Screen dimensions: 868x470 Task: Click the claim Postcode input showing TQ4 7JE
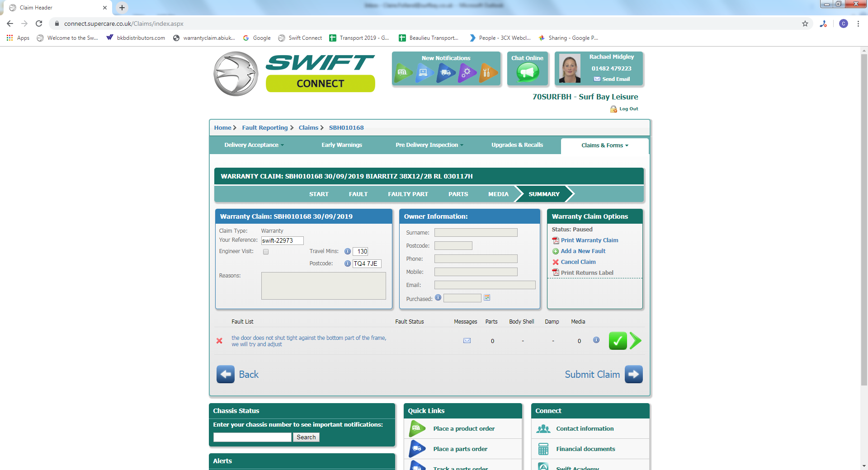coord(367,263)
